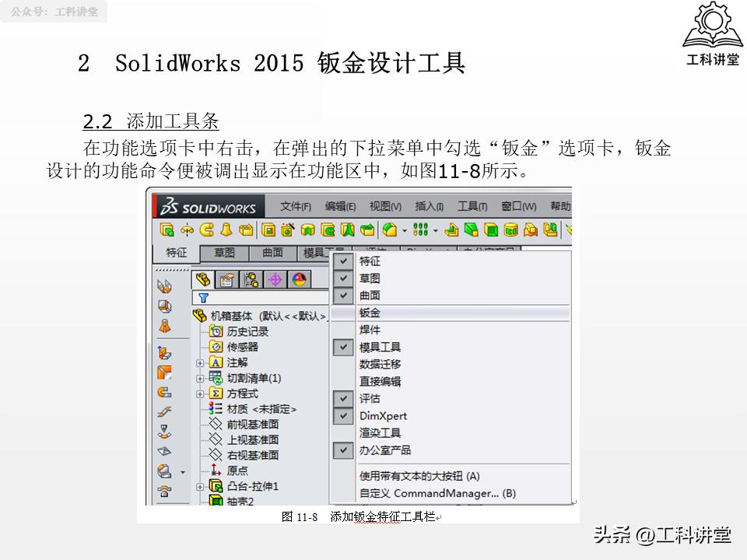Click the Lofted Boss (bell-shaped) icon
The height and width of the screenshot is (560, 747).
[226, 230]
